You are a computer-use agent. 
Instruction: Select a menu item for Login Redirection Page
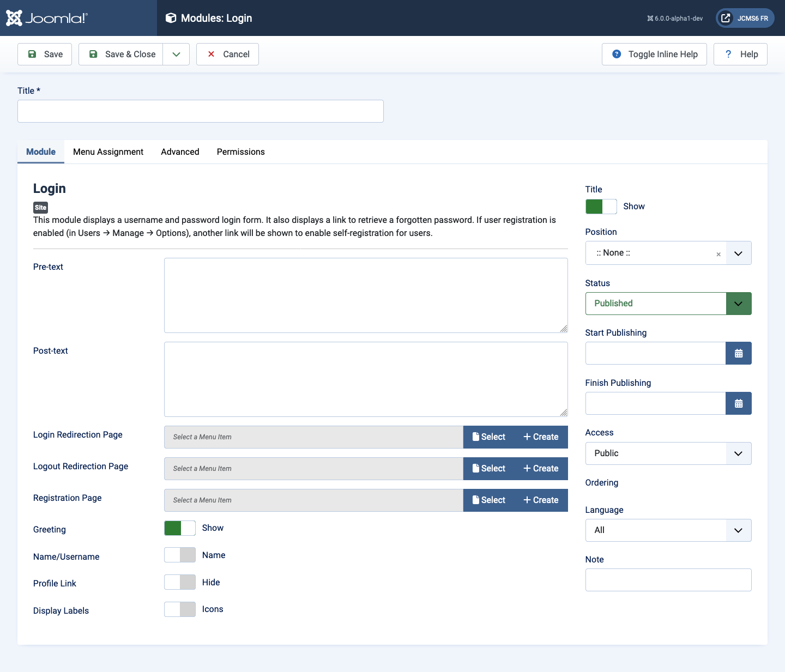(489, 437)
